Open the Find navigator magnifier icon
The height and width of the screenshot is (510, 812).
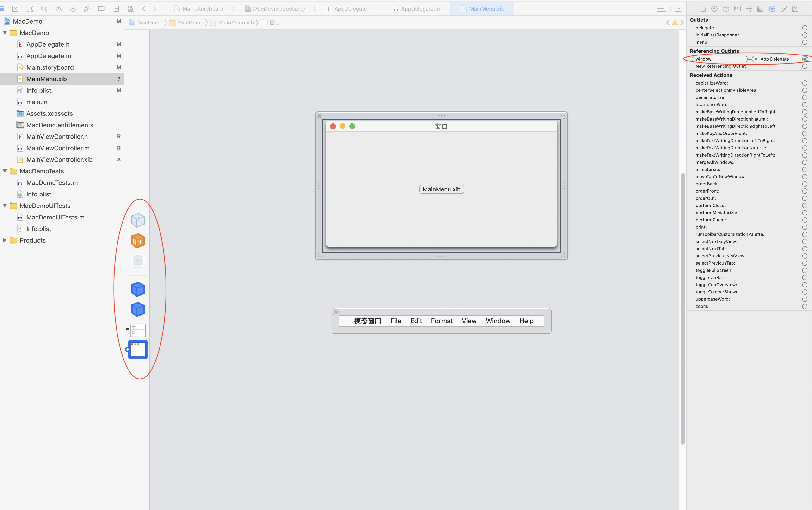[x=44, y=9]
